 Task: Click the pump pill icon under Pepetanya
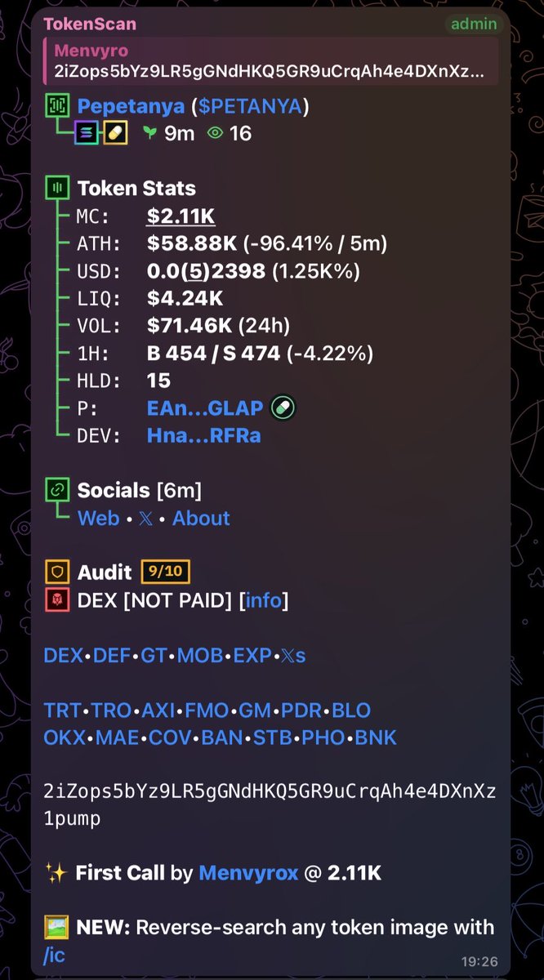[x=115, y=133]
